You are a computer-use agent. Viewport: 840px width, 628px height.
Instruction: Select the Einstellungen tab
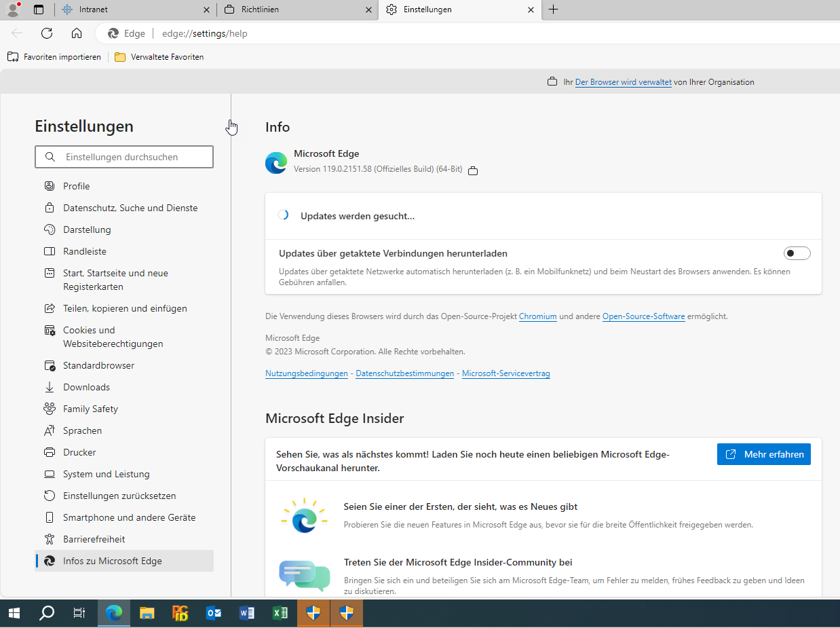(459, 10)
